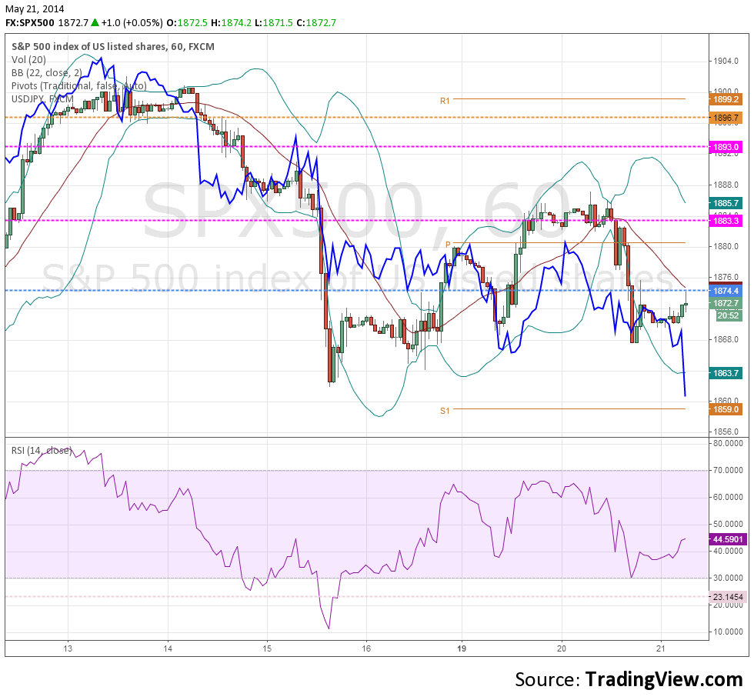Click the blue 1874.4 price tag
Viewport: 754px width, 700px height.
726,291
